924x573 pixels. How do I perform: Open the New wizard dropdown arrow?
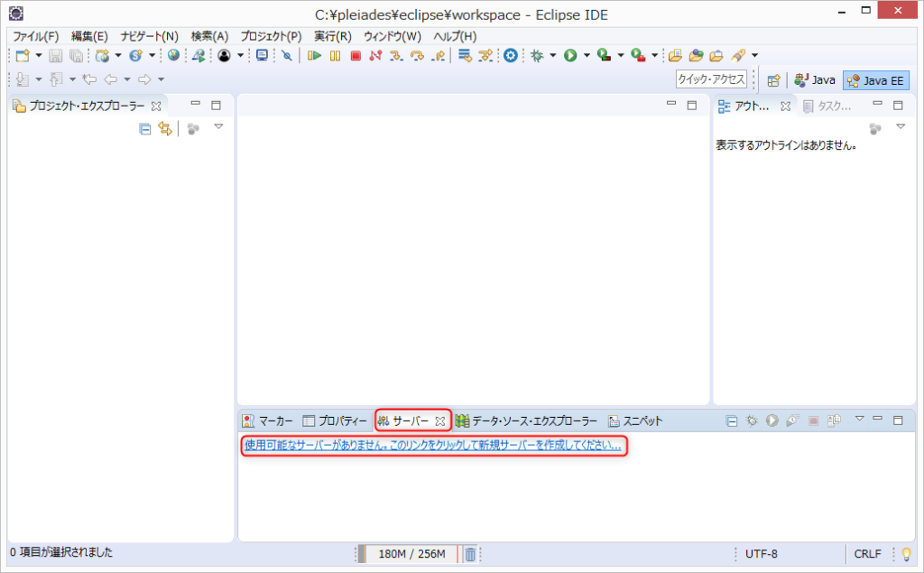38,55
